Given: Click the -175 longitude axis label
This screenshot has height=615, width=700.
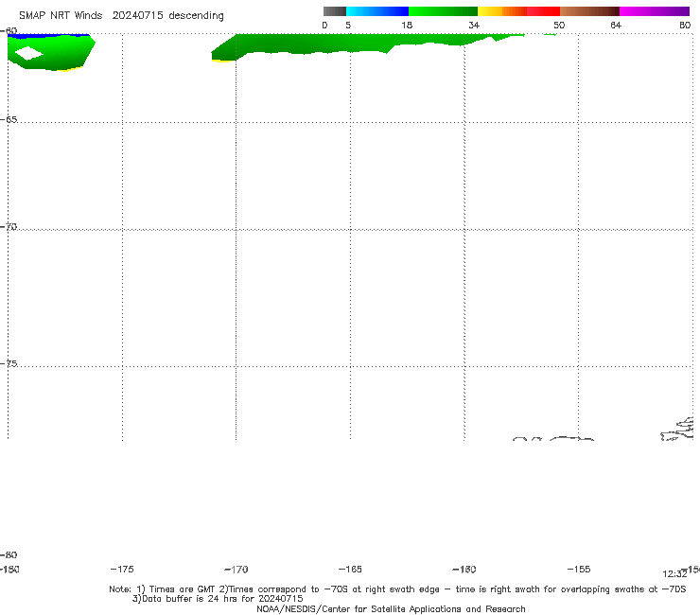Looking at the screenshot, I should pyautogui.click(x=122, y=569).
